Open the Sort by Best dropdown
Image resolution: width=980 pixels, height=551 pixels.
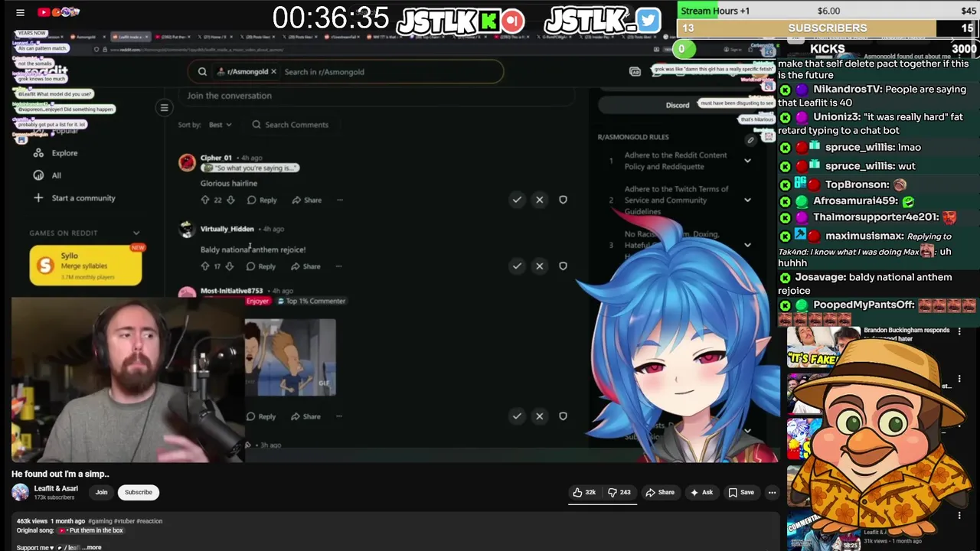(220, 125)
